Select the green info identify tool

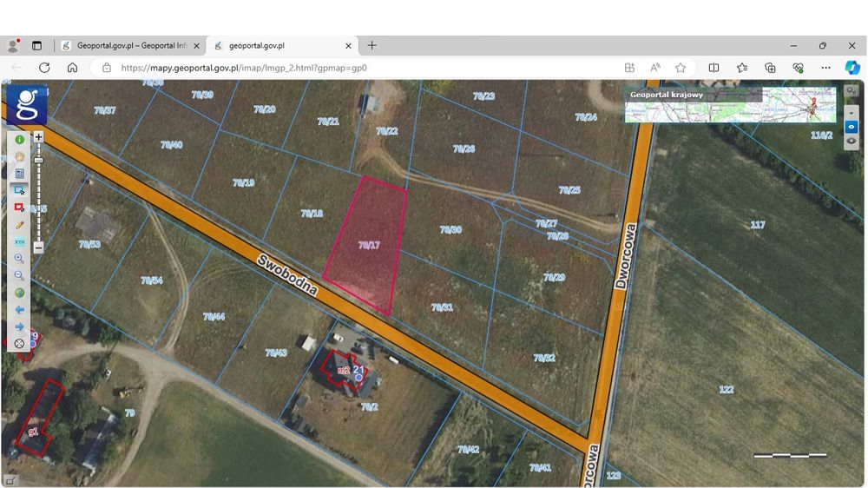click(19, 140)
